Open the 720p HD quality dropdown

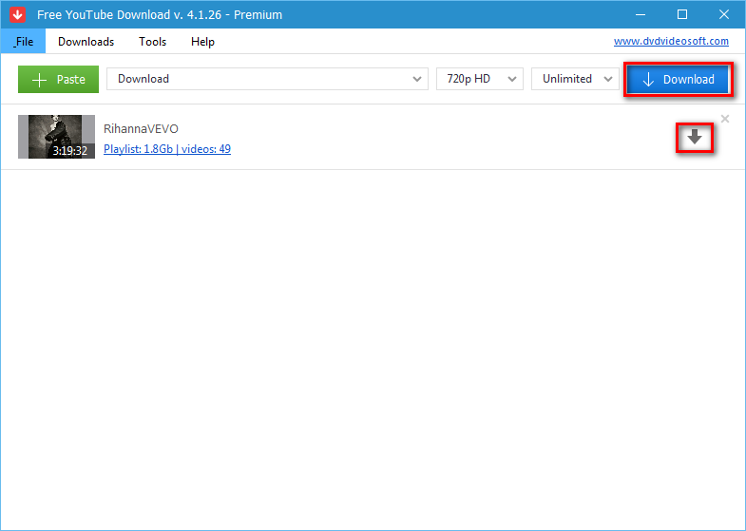pos(480,79)
